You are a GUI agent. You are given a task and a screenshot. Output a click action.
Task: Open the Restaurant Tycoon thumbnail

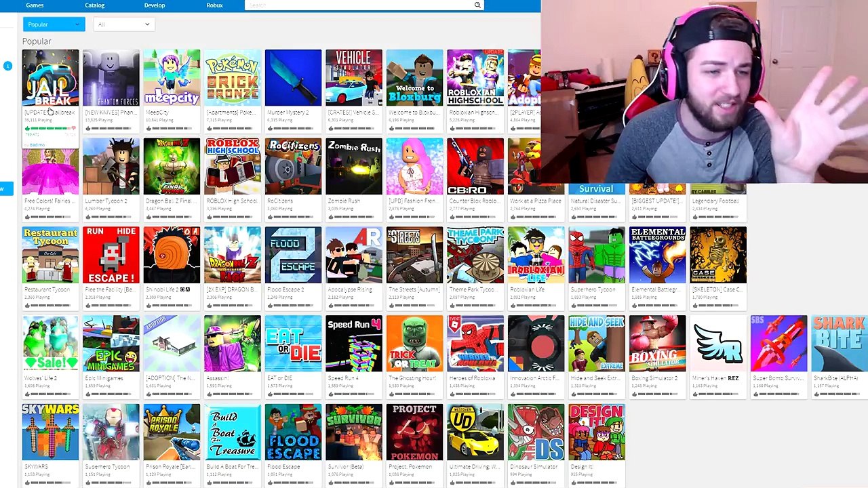(x=50, y=255)
